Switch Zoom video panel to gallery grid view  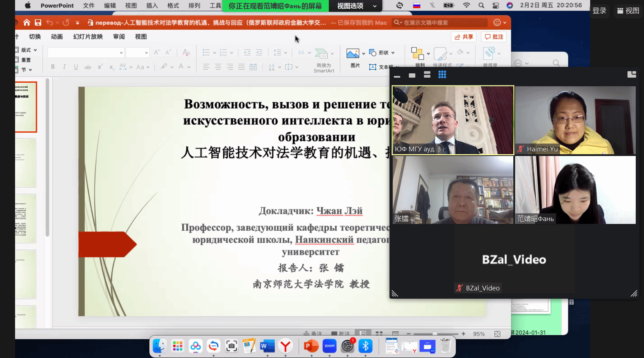[x=442, y=75]
